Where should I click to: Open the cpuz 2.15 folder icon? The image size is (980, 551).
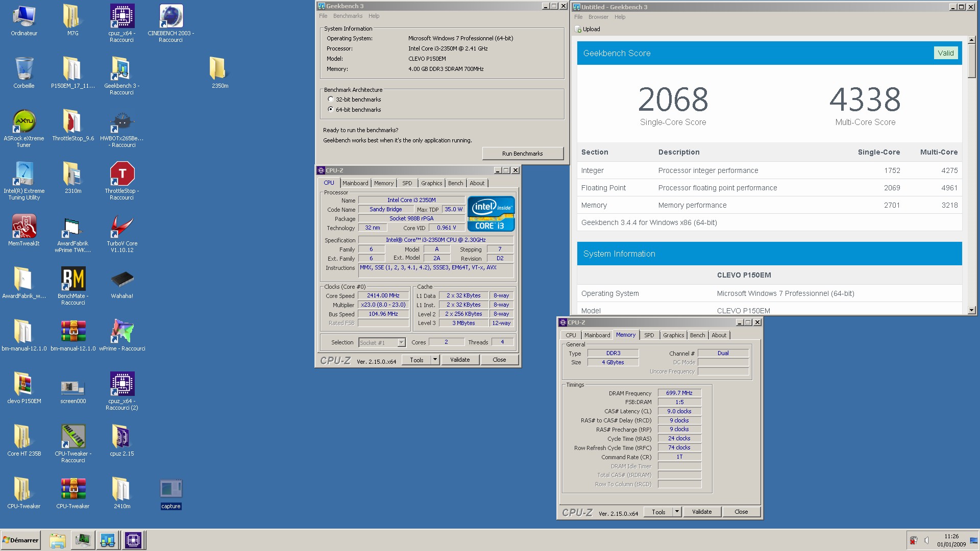(121, 437)
